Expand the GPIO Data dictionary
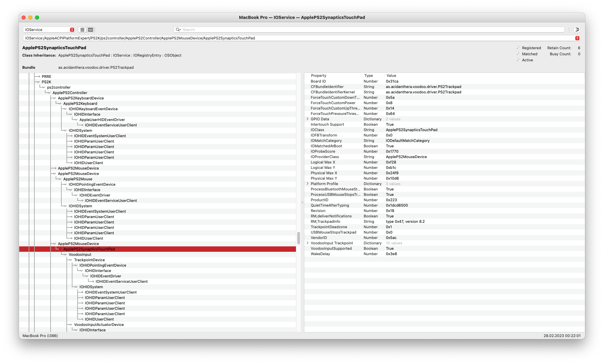 (x=307, y=119)
